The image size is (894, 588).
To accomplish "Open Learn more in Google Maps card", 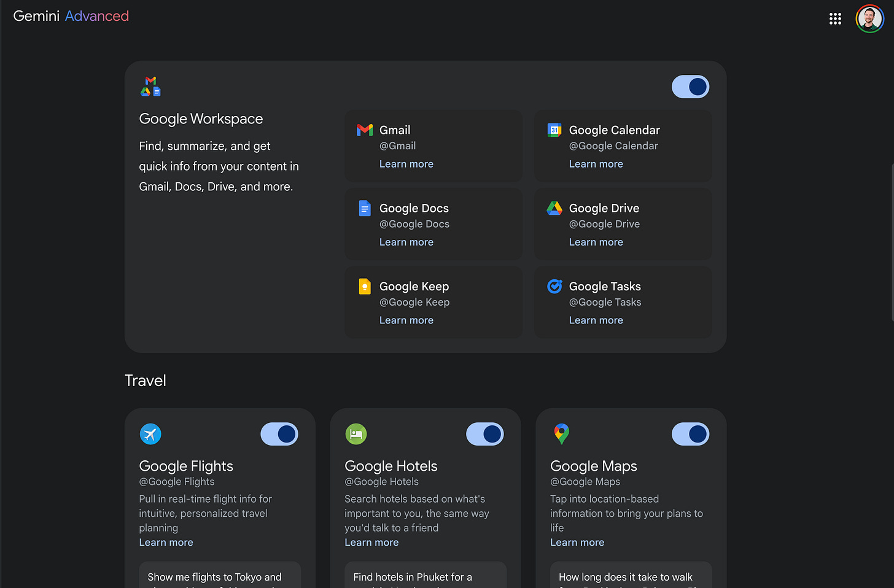I will tap(577, 542).
